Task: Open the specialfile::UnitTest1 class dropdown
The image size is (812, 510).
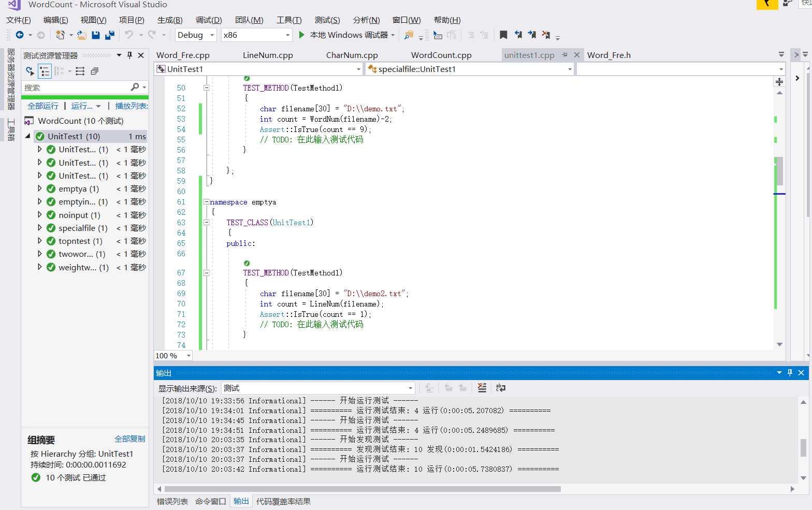Action: [570, 69]
